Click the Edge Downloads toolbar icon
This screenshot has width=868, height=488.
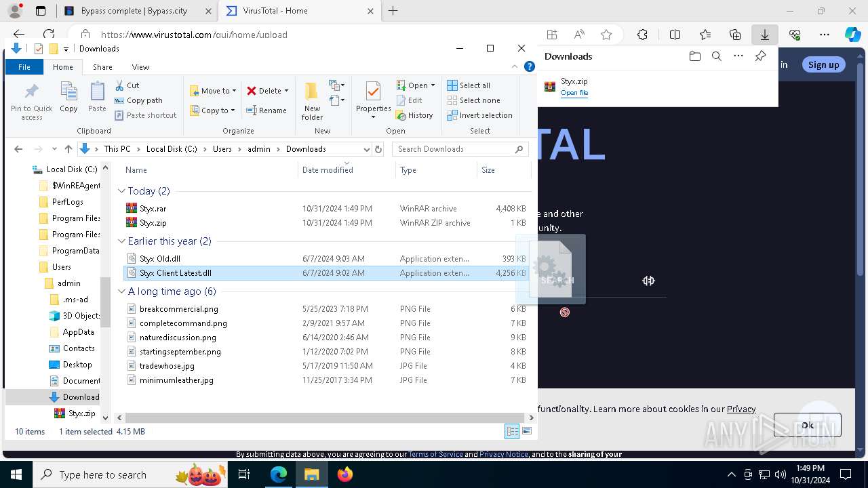click(x=764, y=35)
